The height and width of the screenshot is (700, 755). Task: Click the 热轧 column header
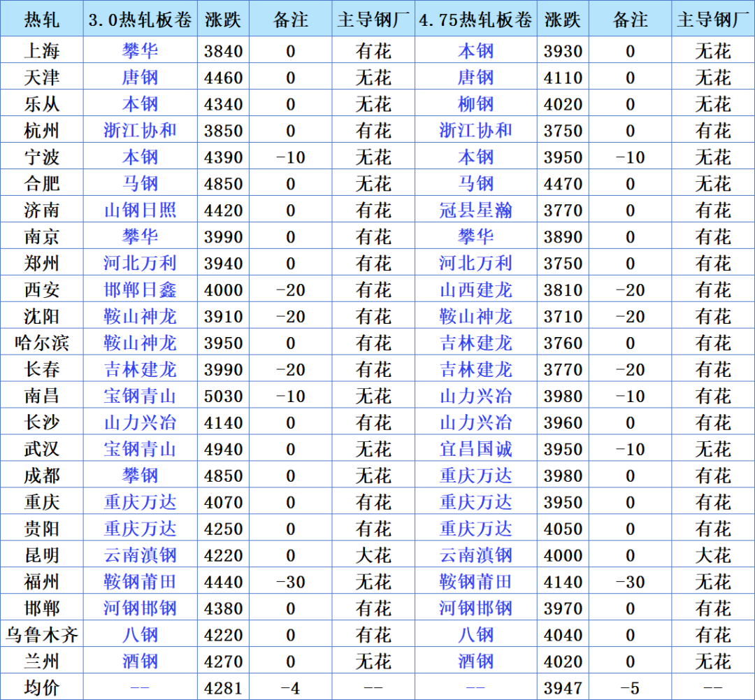[x=42, y=20]
